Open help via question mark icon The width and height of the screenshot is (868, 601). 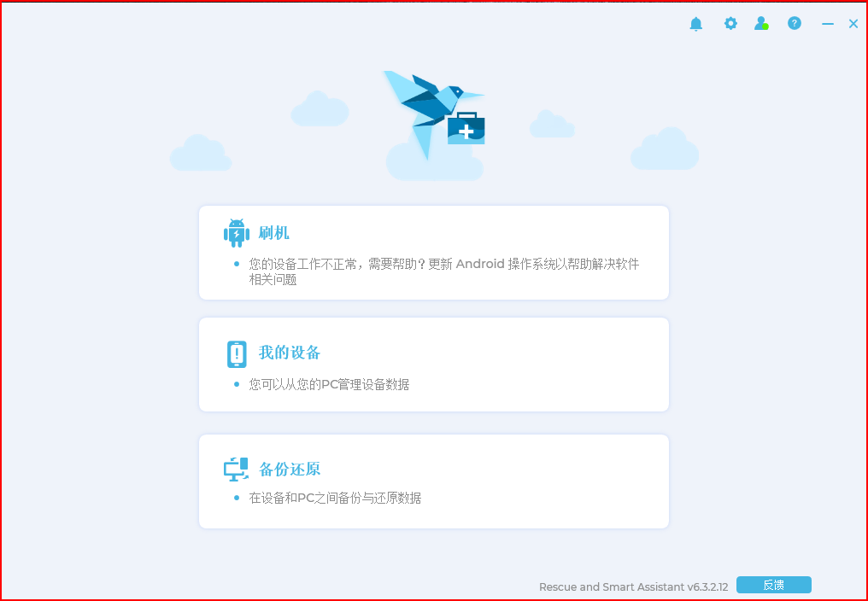(795, 23)
